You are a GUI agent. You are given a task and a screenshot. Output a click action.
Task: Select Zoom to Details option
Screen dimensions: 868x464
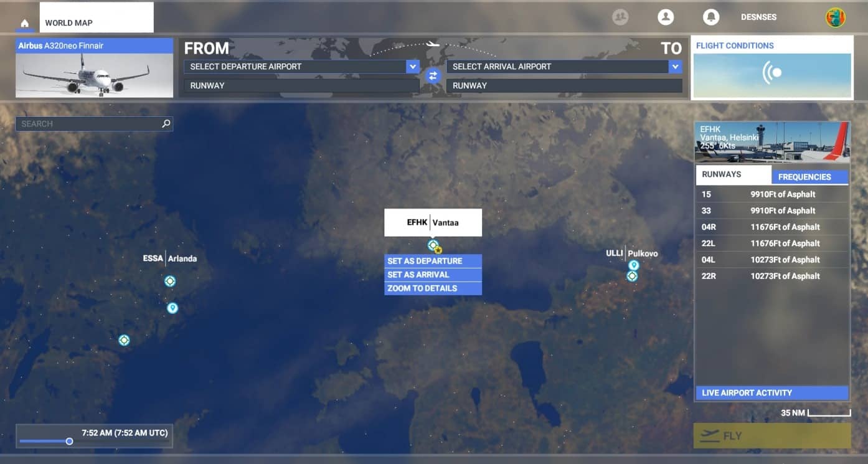(433, 288)
